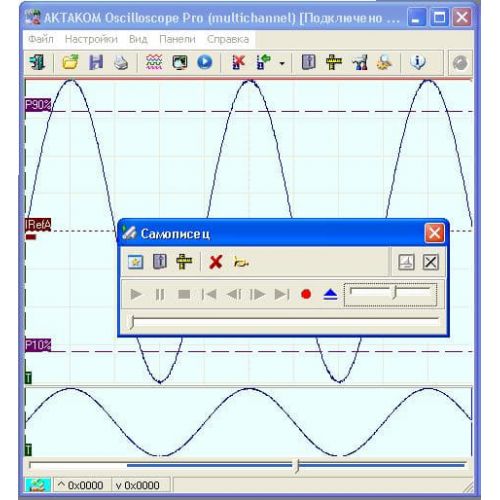Click the floppy disk save icon
This screenshot has height=500, width=500.
pos(96,62)
